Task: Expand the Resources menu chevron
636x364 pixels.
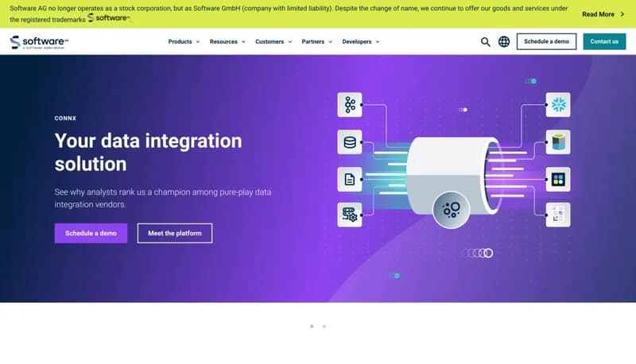Action: click(243, 42)
